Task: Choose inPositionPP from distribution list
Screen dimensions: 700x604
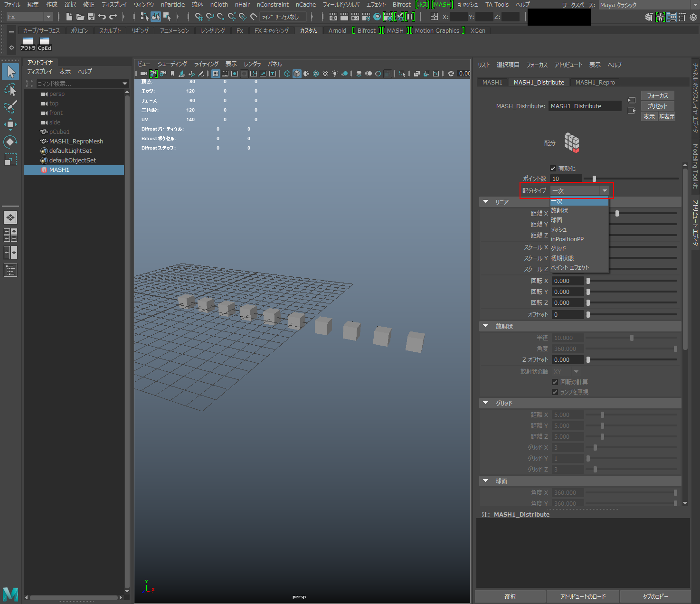Action: [579, 239]
